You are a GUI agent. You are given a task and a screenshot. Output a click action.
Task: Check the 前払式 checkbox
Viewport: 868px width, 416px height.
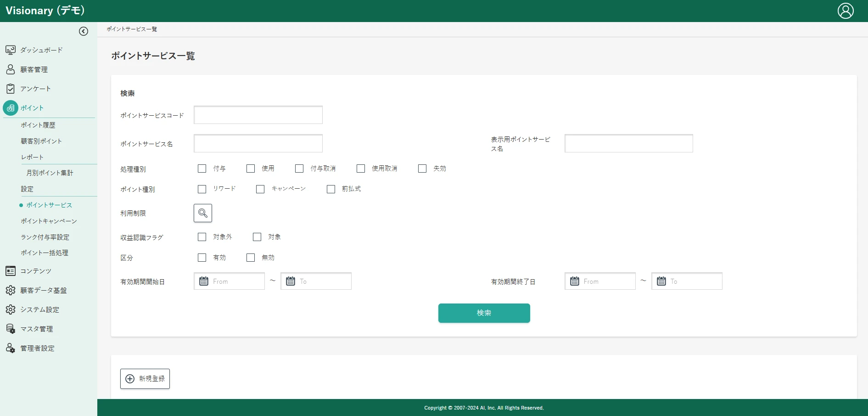click(331, 189)
